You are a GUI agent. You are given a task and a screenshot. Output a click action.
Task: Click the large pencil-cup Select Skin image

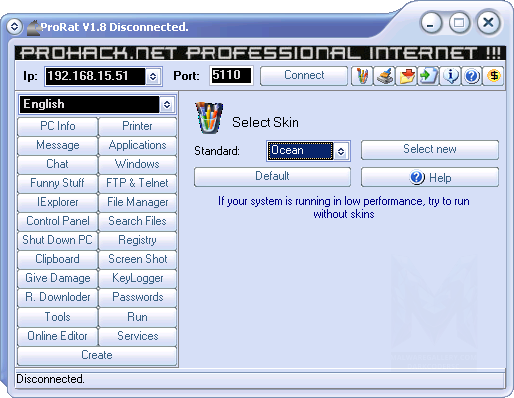click(209, 118)
